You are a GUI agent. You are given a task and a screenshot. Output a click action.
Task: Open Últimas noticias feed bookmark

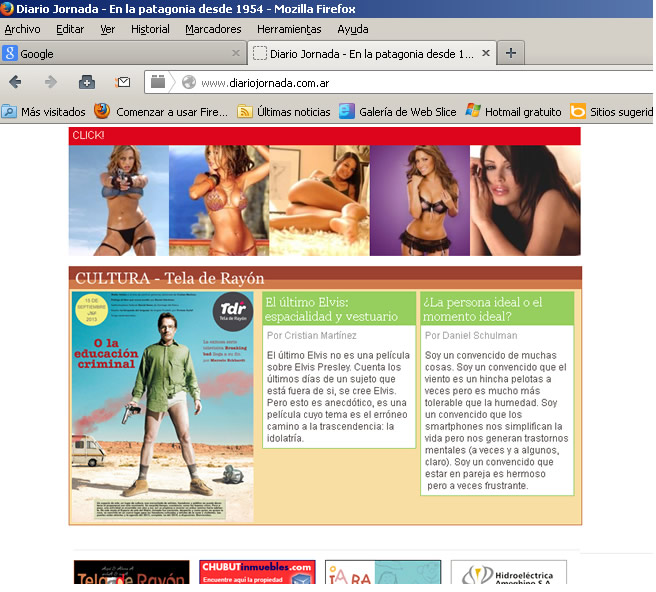click(x=284, y=112)
